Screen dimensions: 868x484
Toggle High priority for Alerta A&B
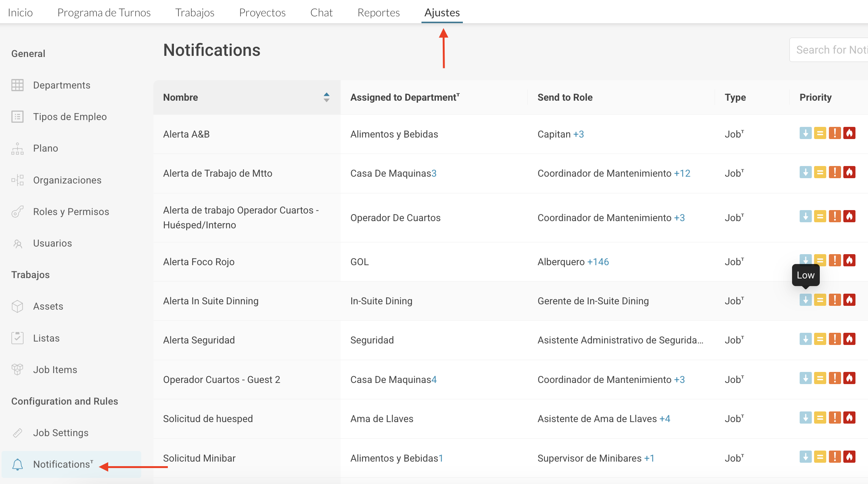coord(835,133)
